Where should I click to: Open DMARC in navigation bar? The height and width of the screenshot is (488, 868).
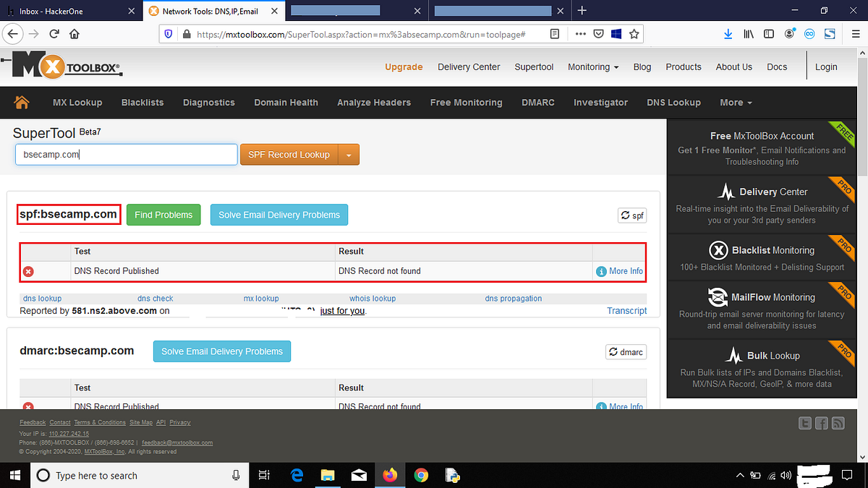coord(538,102)
